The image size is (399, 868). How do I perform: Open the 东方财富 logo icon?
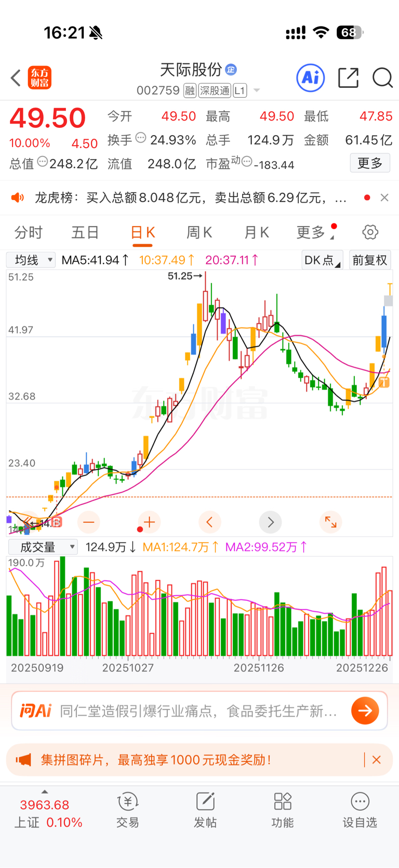click(x=39, y=78)
